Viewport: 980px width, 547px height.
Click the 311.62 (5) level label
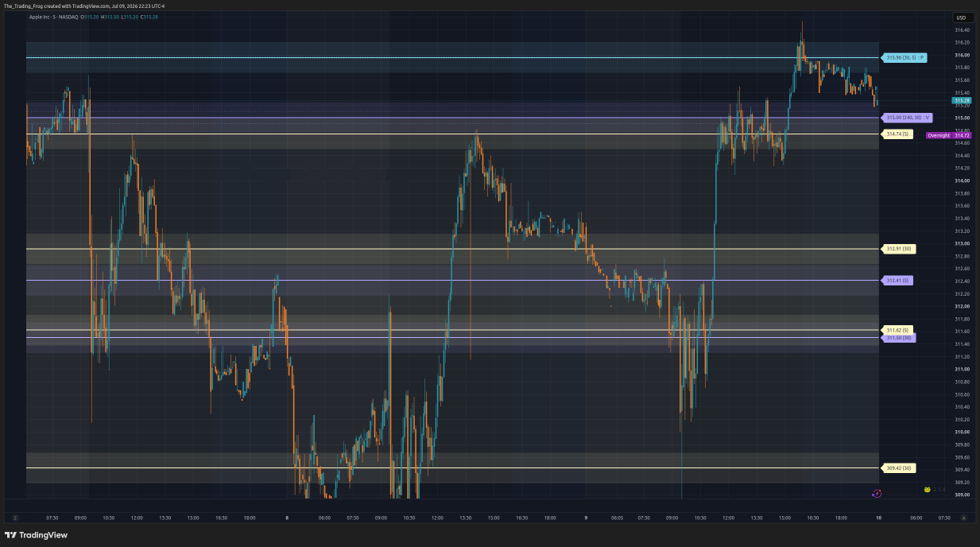897,330
